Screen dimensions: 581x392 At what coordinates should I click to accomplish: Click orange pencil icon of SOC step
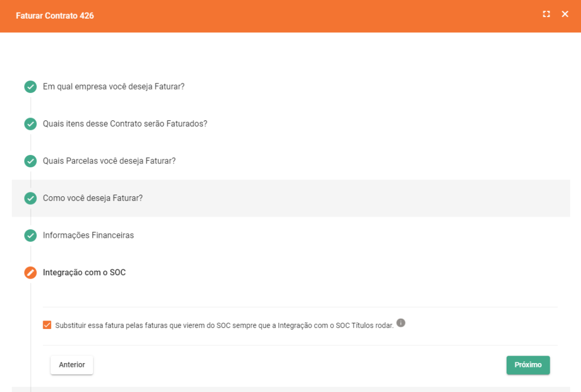(x=31, y=272)
